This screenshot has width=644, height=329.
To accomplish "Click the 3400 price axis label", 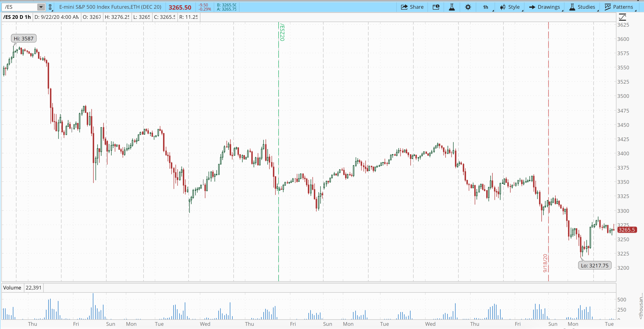I will pyautogui.click(x=623, y=153).
